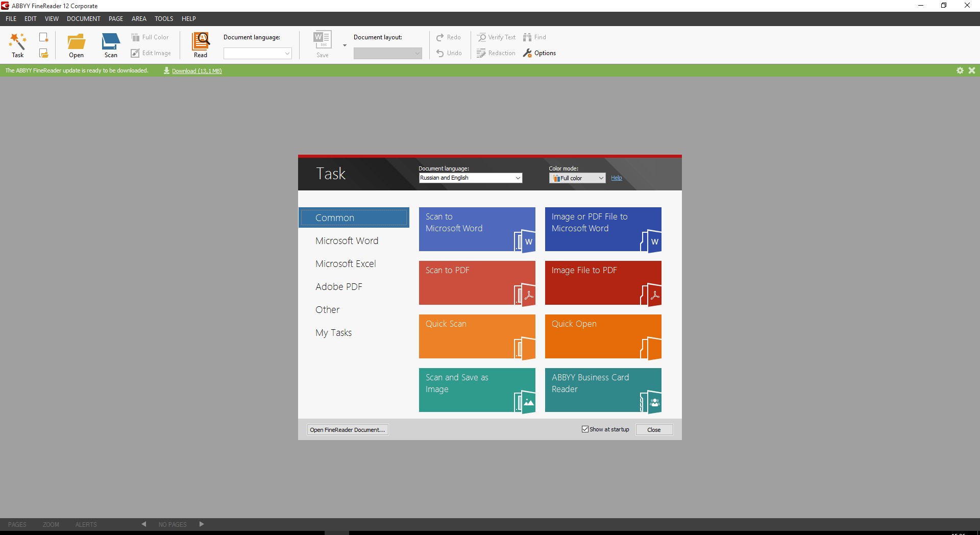Open the Full color mode dropdown
This screenshot has width=980, height=535.
coord(601,178)
